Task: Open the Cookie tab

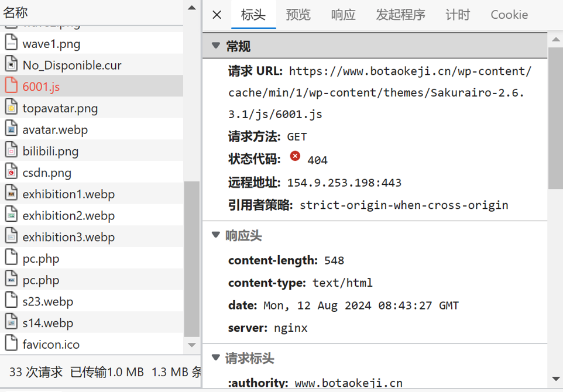Action: point(509,15)
